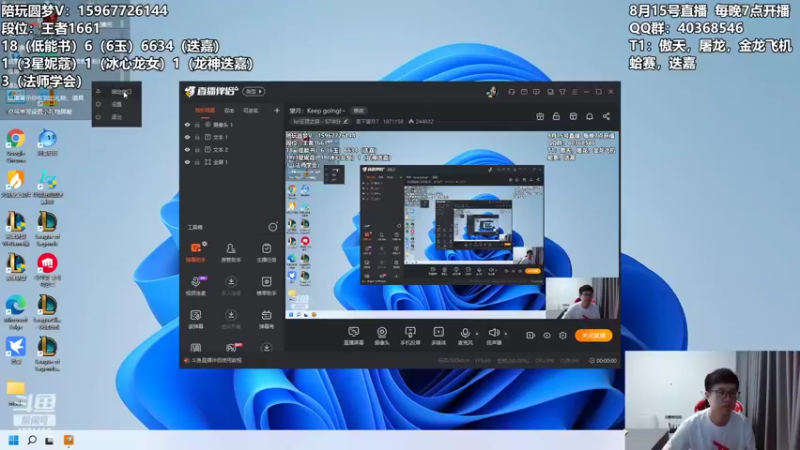Open 弹幕秀 TV tool icon
This screenshot has height=450, width=800.
click(x=266, y=319)
